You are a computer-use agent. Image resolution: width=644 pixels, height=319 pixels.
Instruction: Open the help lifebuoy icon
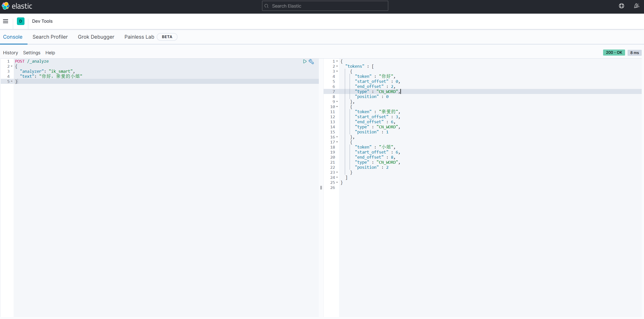point(621,6)
